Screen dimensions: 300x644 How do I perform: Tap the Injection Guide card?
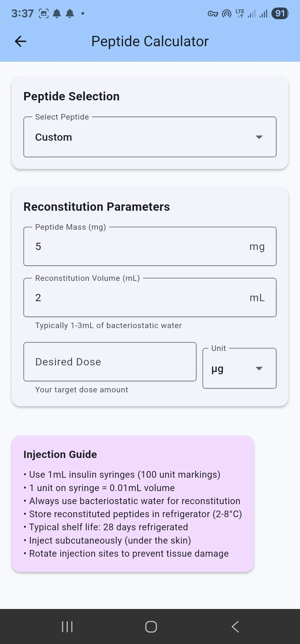click(x=133, y=504)
